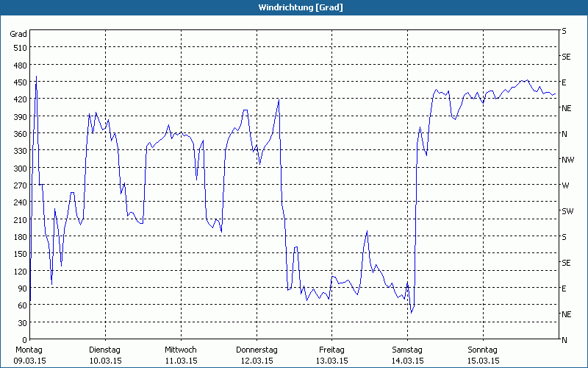
Task: Select the 240 degree axis label
Action: pyautogui.click(x=21, y=202)
